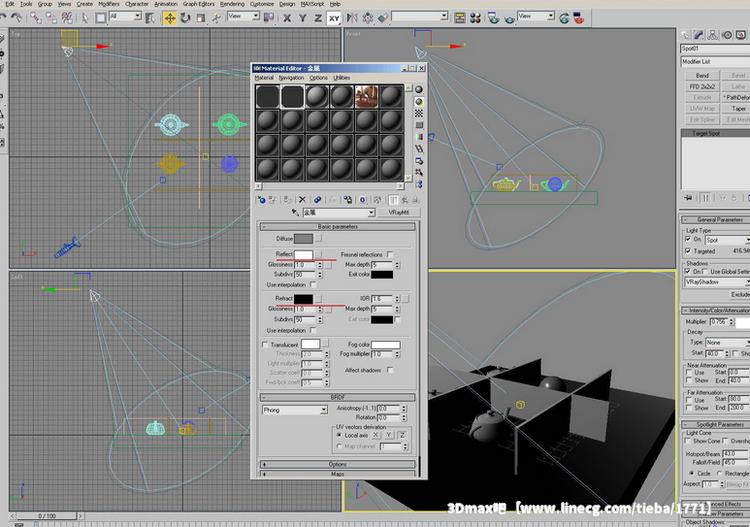Click the FFD 2x2x2 modifier button
The image size is (750, 527).
pos(702,87)
